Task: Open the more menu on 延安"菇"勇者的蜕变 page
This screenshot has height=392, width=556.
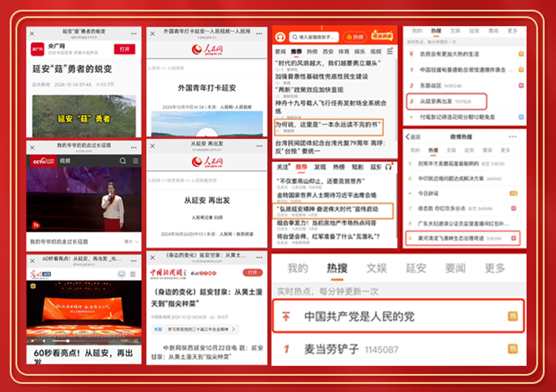Action: point(133,33)
